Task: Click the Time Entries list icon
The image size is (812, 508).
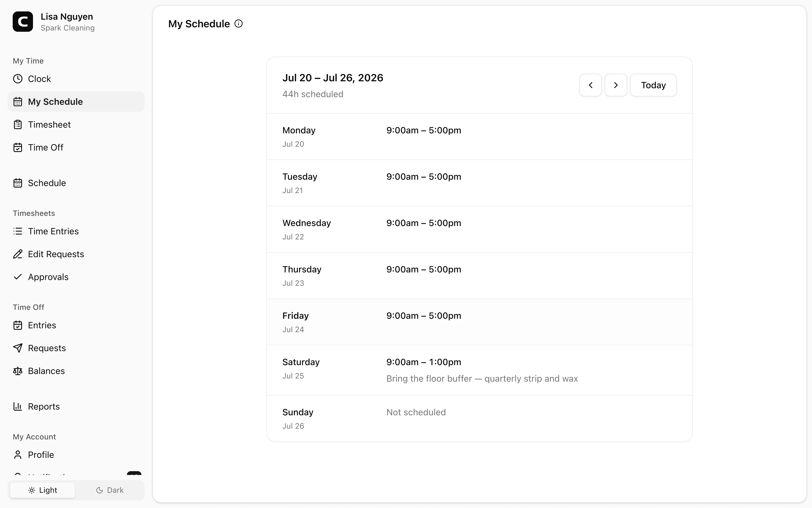Action: [18, 232]
